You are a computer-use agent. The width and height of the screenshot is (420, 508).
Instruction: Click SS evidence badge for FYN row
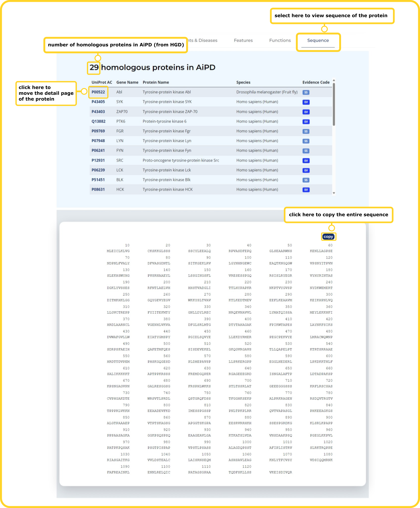[306, 151]
